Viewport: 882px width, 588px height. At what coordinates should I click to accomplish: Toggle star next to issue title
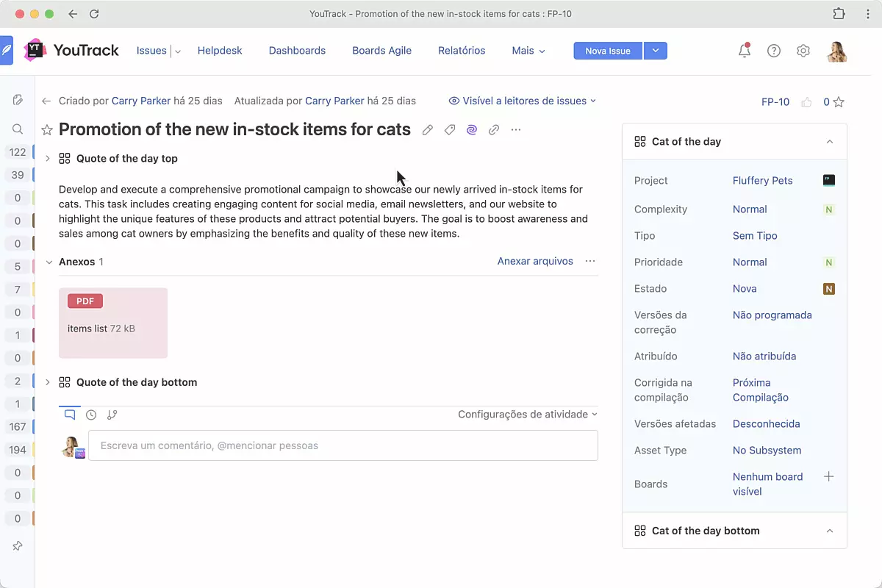47,130
